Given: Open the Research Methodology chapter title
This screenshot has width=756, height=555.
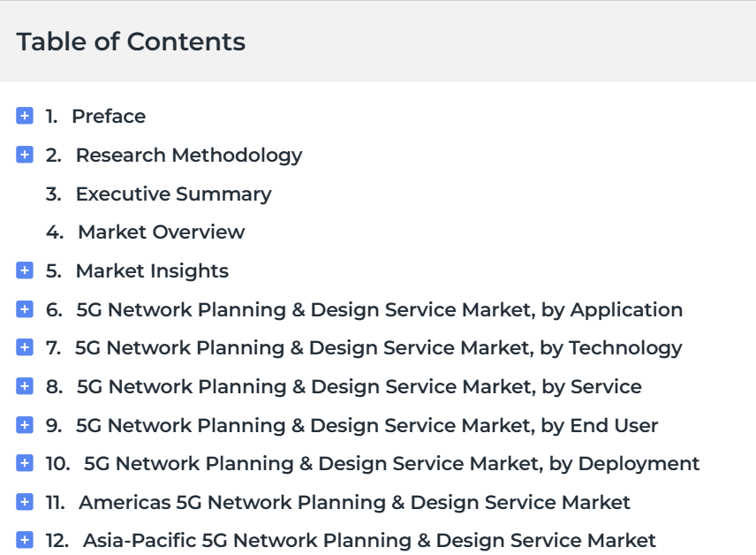Looking at the screenshot, I should coord(189,156).
